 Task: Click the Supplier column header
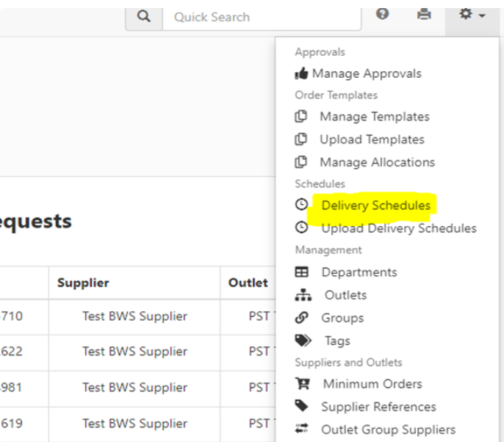pos(83,283)
